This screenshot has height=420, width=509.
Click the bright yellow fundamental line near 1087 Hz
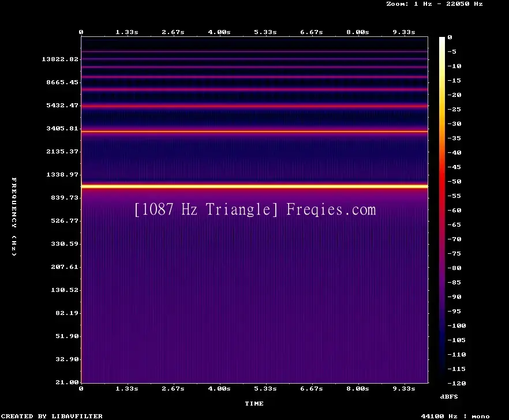[254, 186]
